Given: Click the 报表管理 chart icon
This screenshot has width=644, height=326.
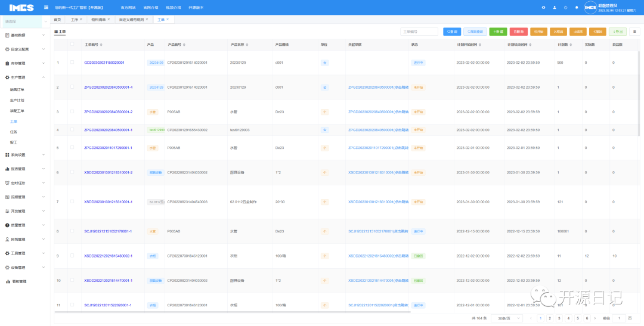Looking at the screenshot, I should pyautogui.click(x=7, y=169).
